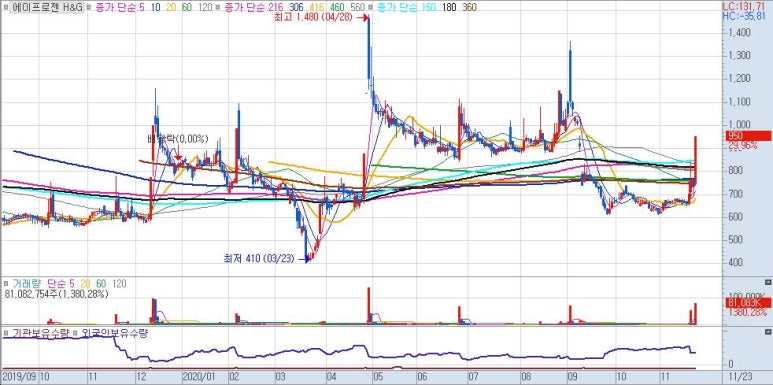The height and width of the screenshot is (385, 773).
Task: Click the 180 moving average label
Action: coord(448,7)
